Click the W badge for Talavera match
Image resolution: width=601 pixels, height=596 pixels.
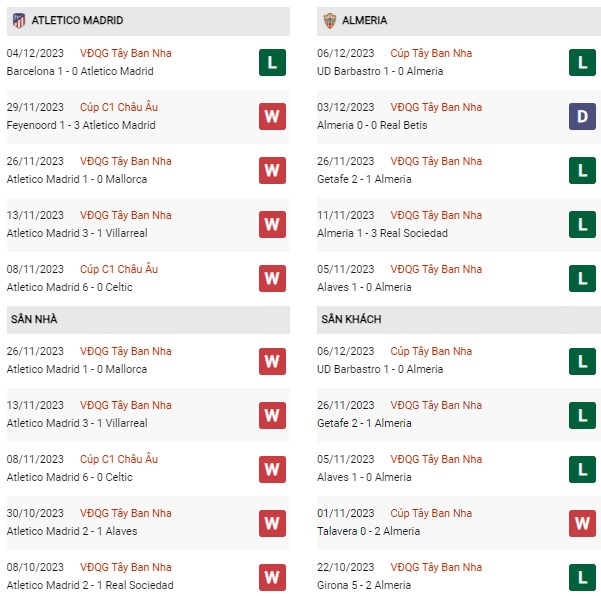pos(582,523)
